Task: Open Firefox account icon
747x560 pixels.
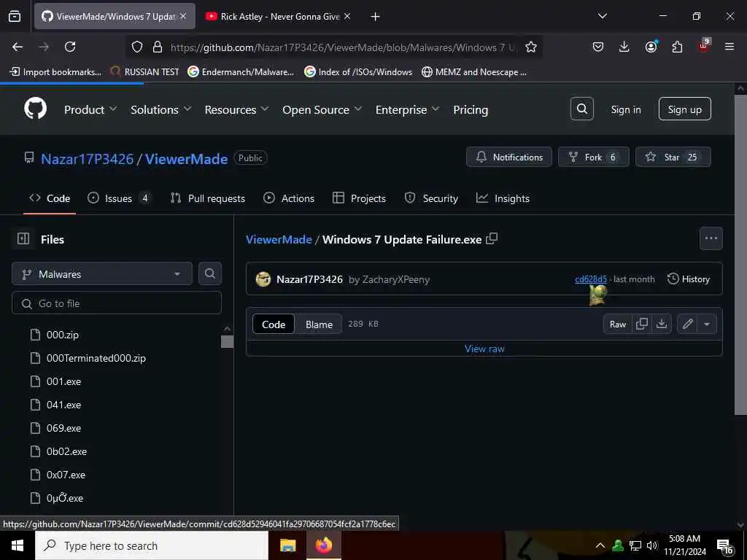Action: (651, 47)
